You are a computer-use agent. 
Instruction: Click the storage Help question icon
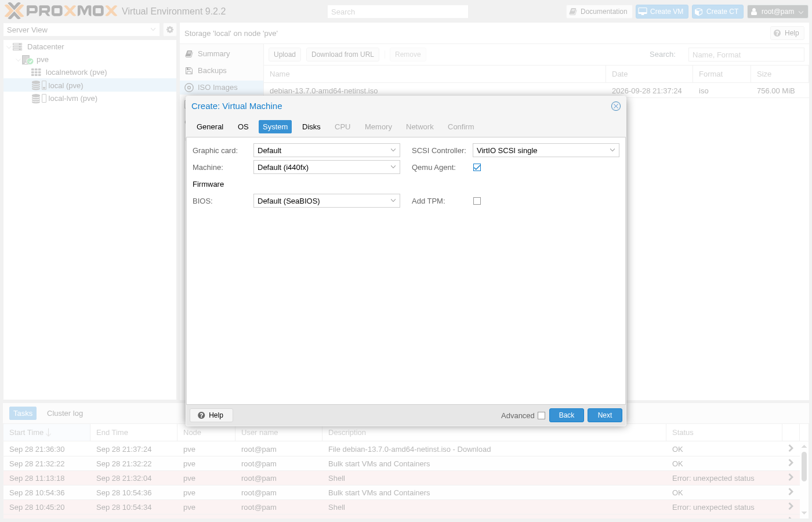point(777,33)
